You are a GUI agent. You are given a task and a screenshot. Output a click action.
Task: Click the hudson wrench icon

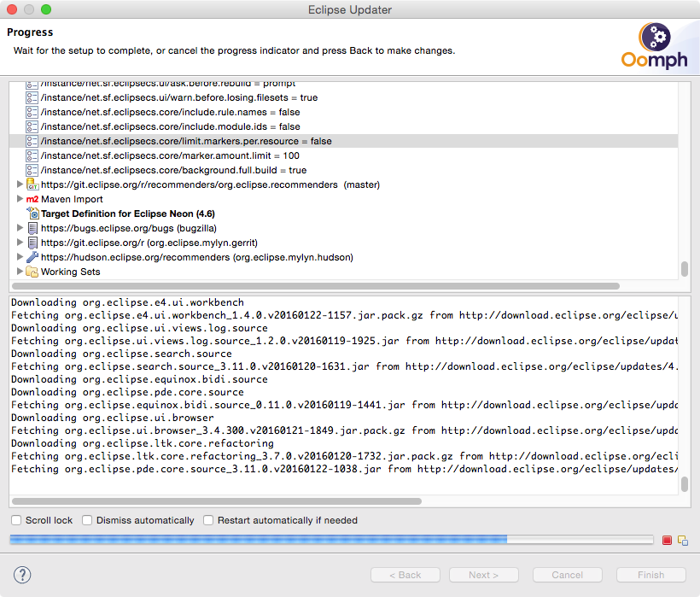[32, 257]
